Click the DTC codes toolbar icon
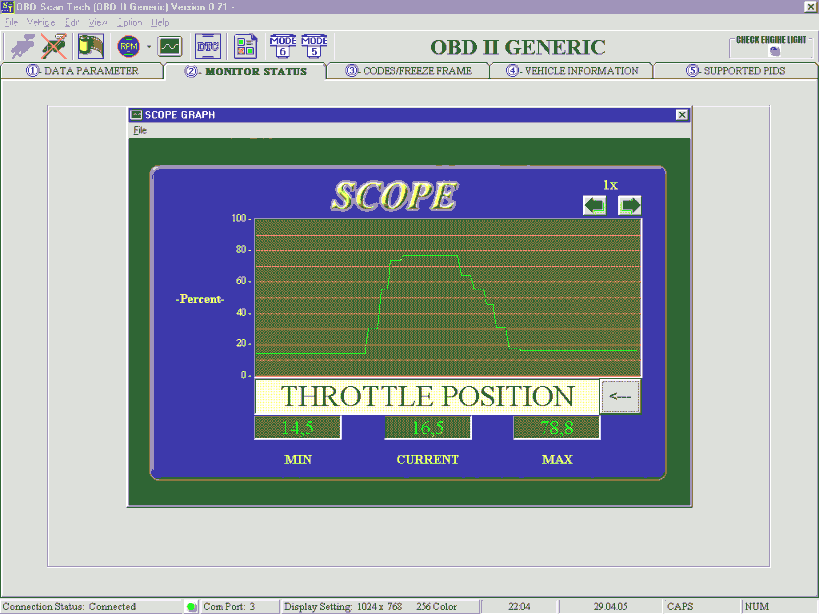The height and width of the screenshot is (614, 819). [208, 46]
